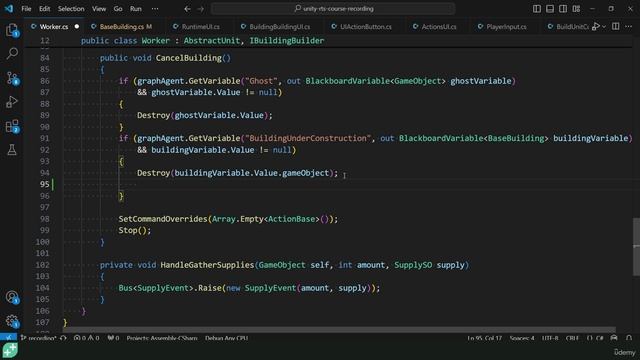Viewport: 640px width, 360px height.
Task: Switch to the ActionsUI.cs tab
Action: (x=439, y=27)
